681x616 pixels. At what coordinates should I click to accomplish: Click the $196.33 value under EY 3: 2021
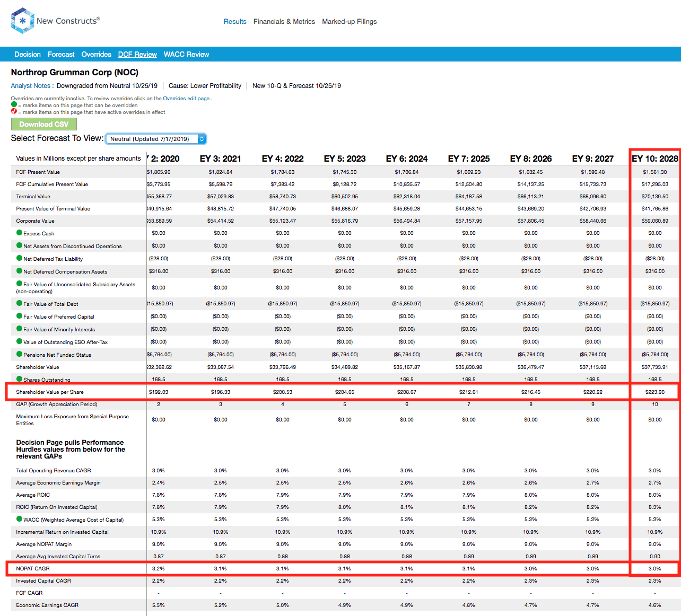tap(221, 392)
